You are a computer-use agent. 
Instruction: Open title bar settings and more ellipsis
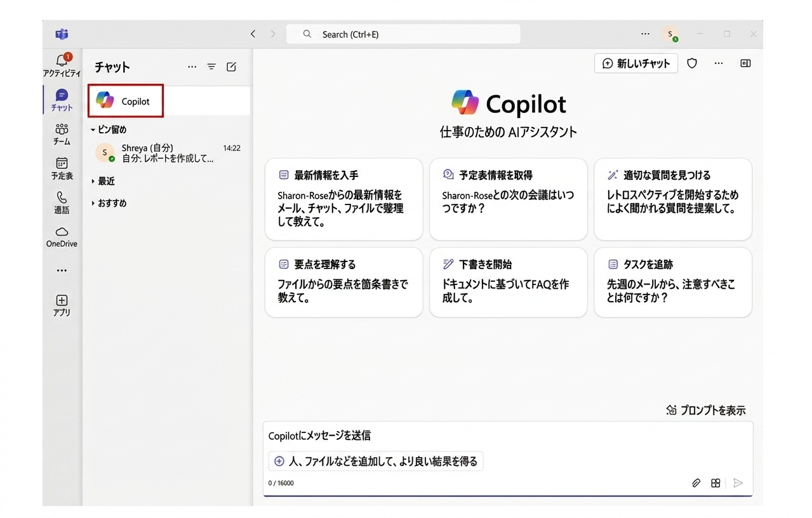(645, 34)
